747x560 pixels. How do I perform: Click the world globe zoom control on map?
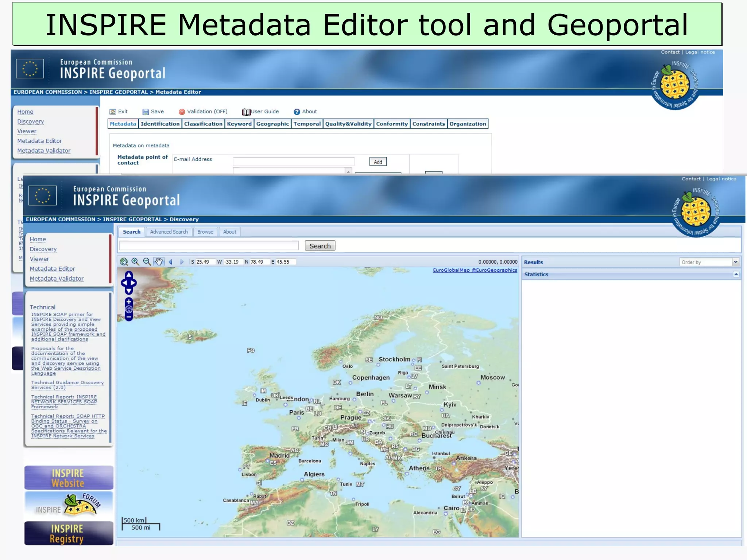(129, 310)
